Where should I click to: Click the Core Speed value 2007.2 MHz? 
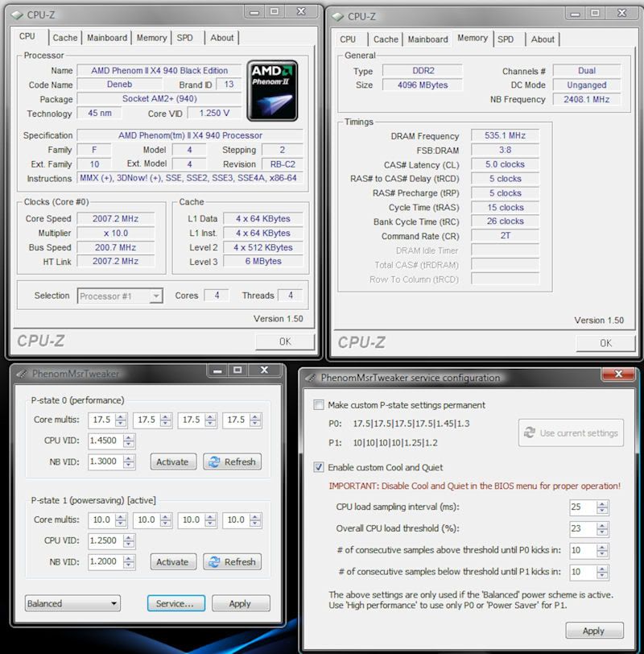(115, 218)
